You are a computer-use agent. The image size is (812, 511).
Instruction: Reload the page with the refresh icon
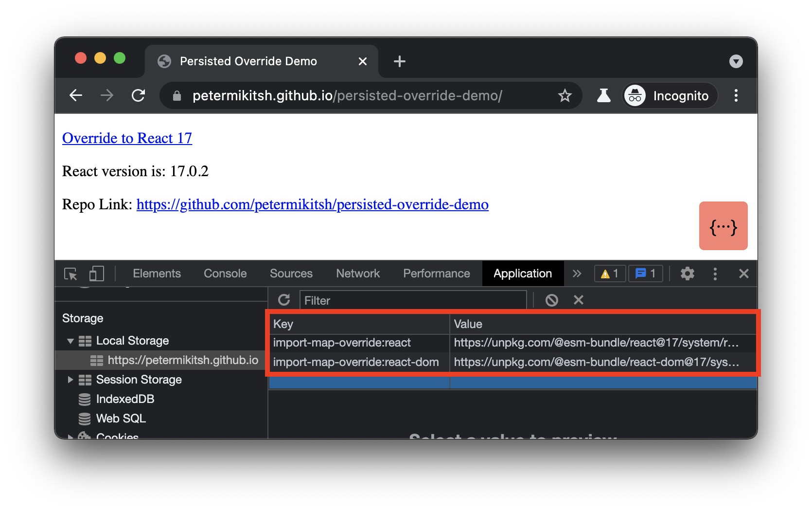coord(139,95)
